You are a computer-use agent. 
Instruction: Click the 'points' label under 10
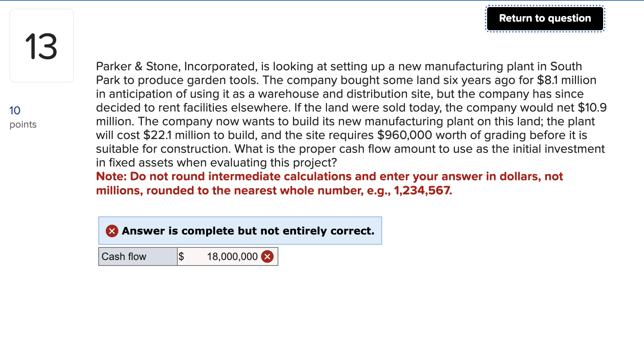(23, 125)
